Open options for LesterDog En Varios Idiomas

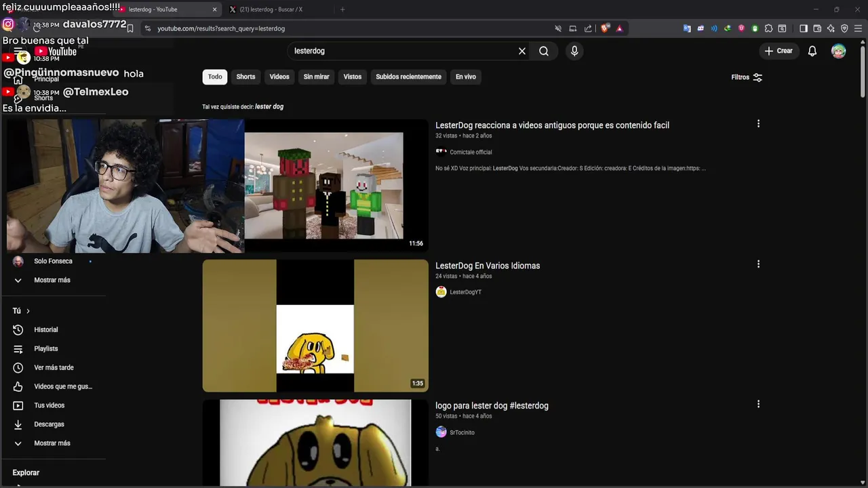click(x=758, y=264)
